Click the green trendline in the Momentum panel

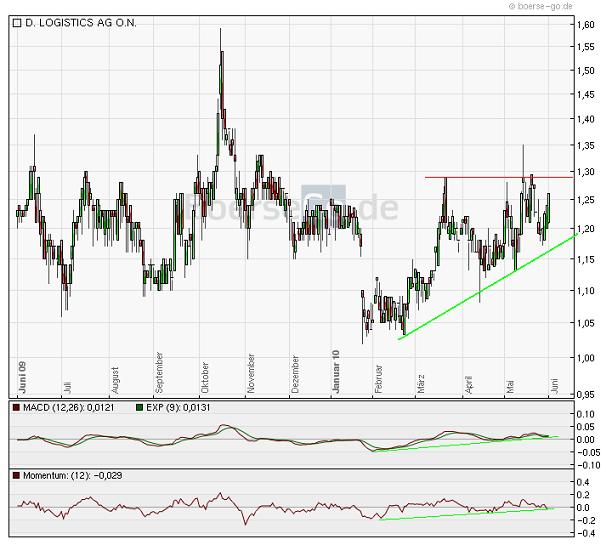pos(466,514)
